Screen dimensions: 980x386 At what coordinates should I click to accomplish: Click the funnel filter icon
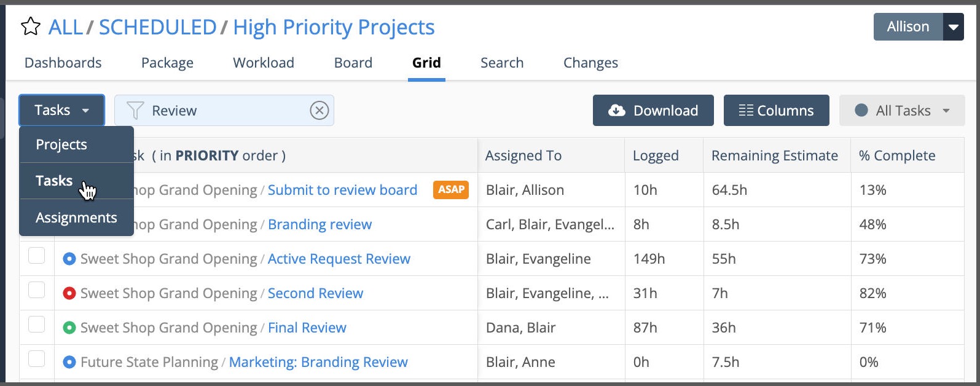pyautogui.click(x=135, y=111)
